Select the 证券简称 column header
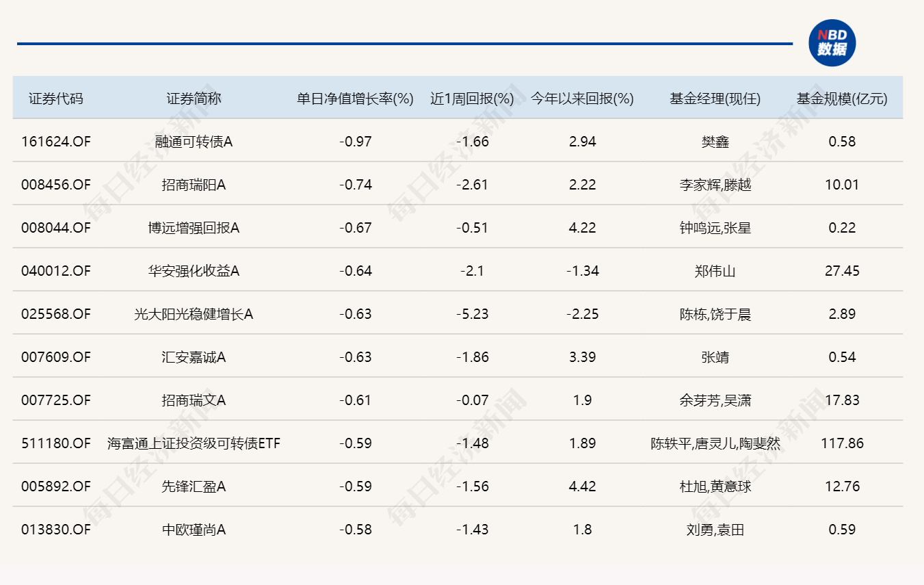The height and width of the screenshot is (585, 924). 194,99
